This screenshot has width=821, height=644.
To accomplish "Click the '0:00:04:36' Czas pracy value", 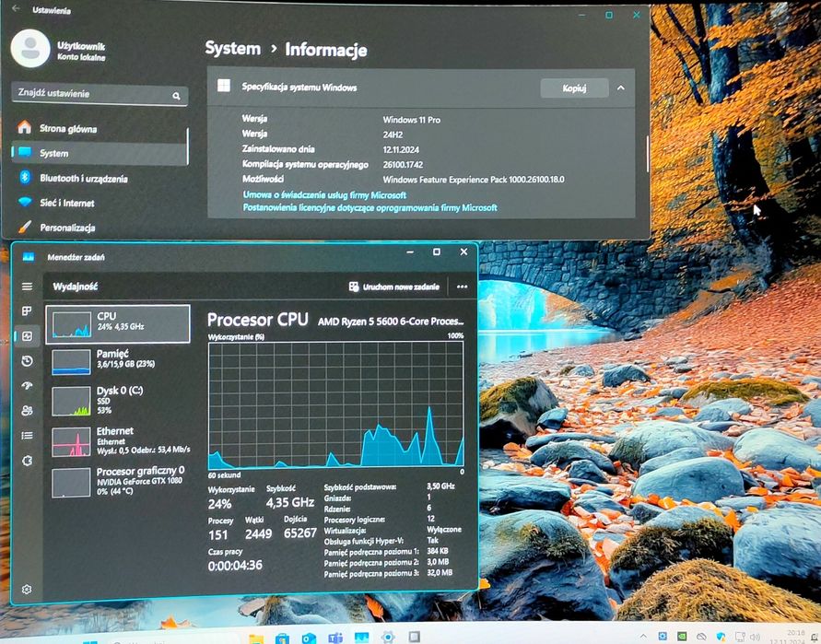I will [x=235, y=566].
